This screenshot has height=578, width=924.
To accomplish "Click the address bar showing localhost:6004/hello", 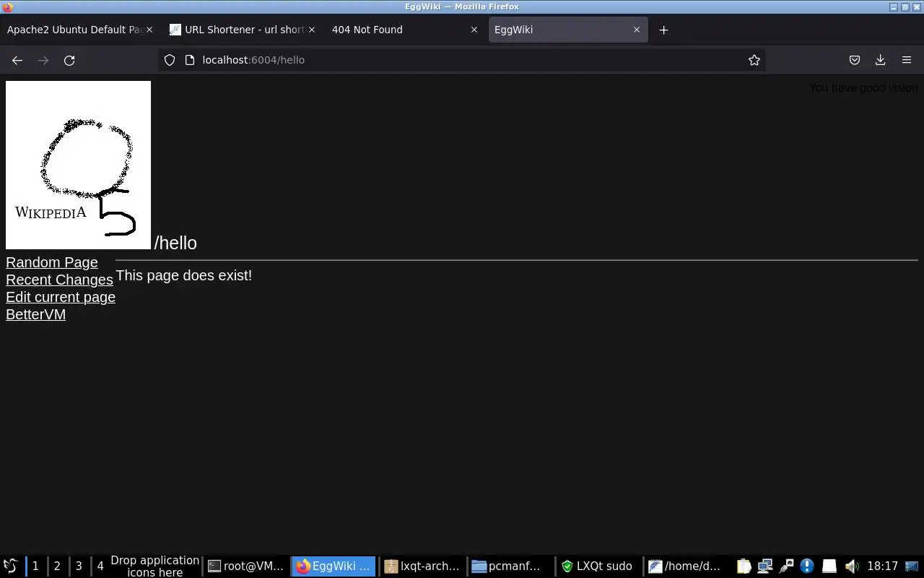I will pyautogui.click(x=462, y=60).
